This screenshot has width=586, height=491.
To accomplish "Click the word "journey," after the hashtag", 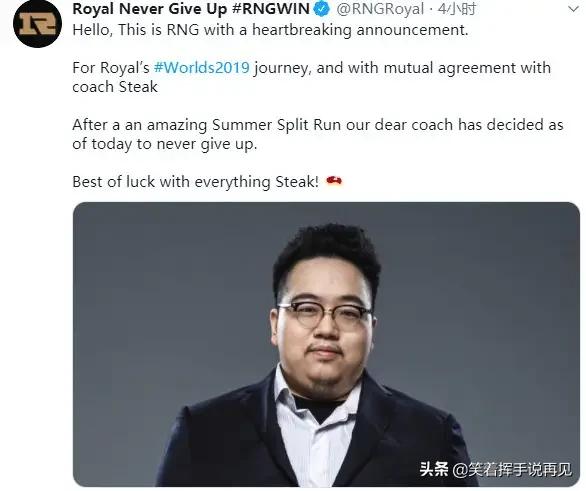I will (282, 68).
